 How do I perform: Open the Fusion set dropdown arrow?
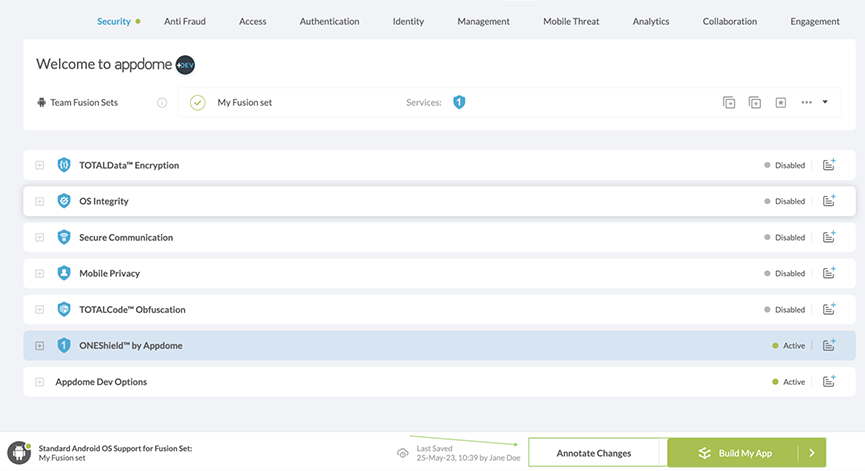click(825, 102)
